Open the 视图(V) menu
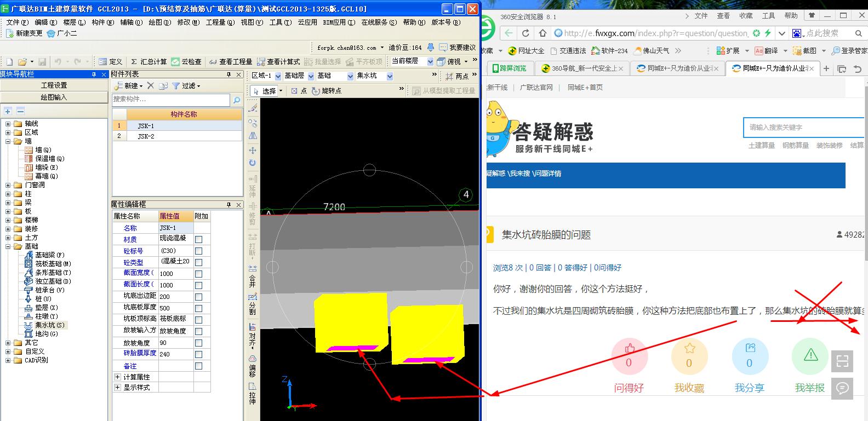The height and width of the screenshot is (421, 868). 252,22
